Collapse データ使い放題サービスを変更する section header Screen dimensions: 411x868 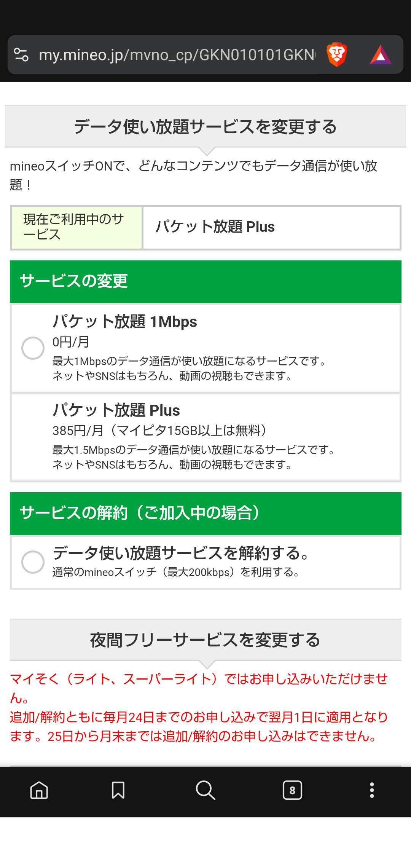pyautogui.click(x=205, y=127)
